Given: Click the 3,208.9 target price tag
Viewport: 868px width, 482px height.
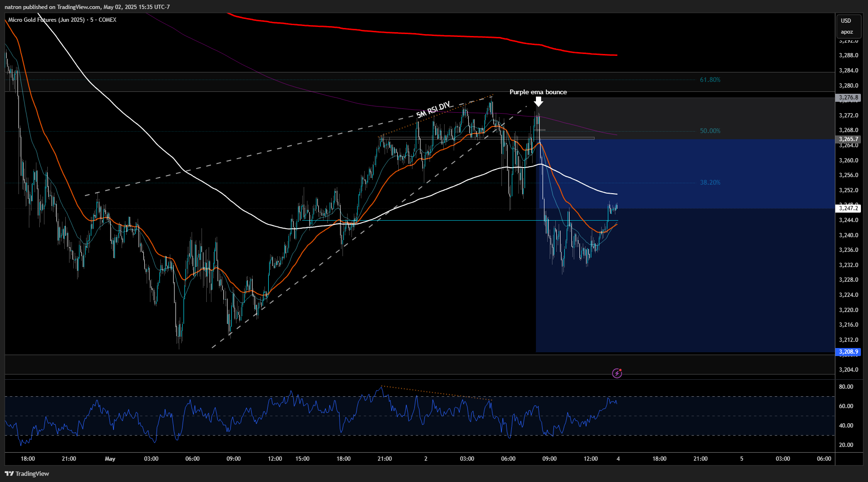Looking at the screenshot, I should coord(848,352).
